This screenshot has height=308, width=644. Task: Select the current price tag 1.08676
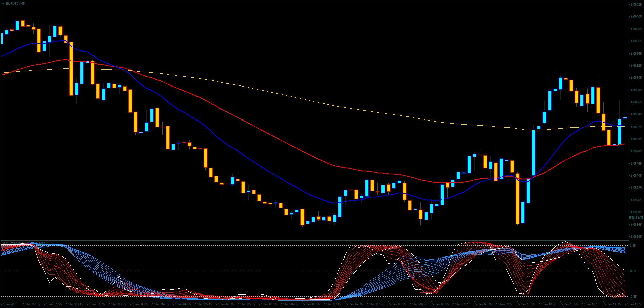[636, 218]
